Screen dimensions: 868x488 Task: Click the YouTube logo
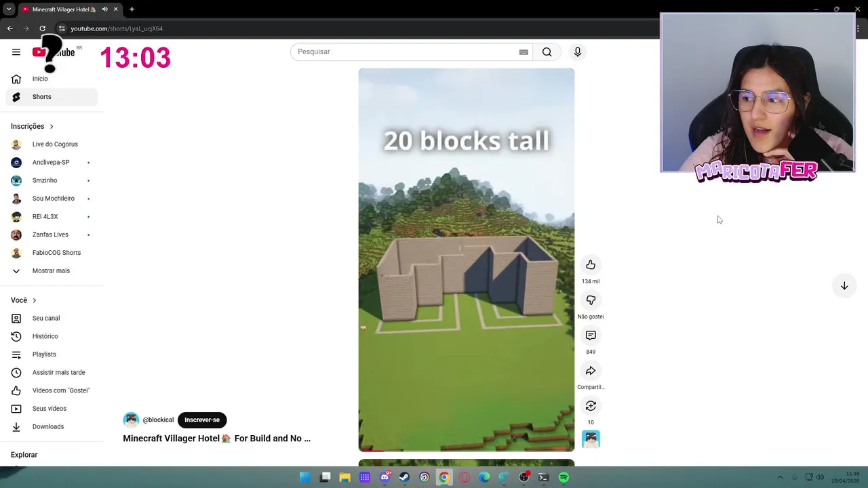click(x=54, y=52)
